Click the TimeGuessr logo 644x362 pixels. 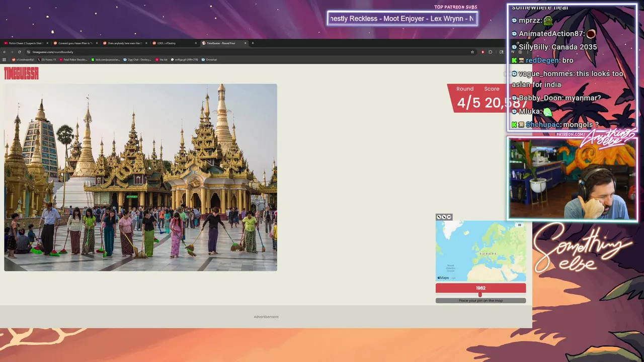(21, 73)
